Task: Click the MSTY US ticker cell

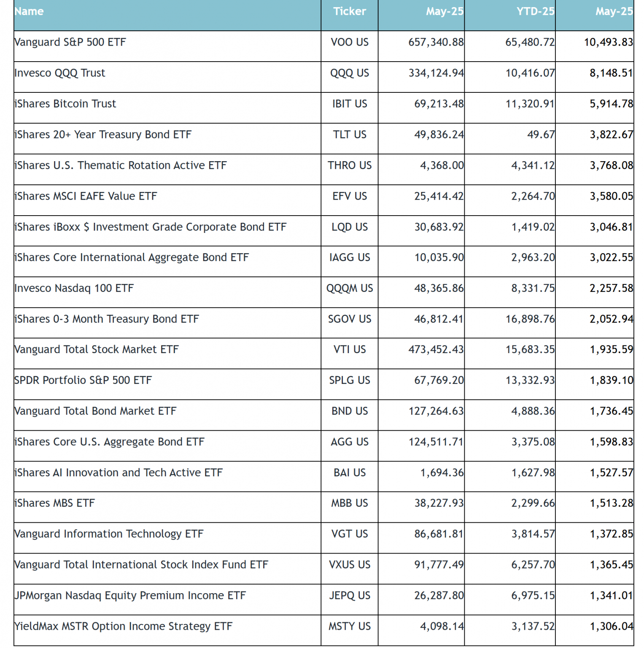Action: [x=349, y=626]
